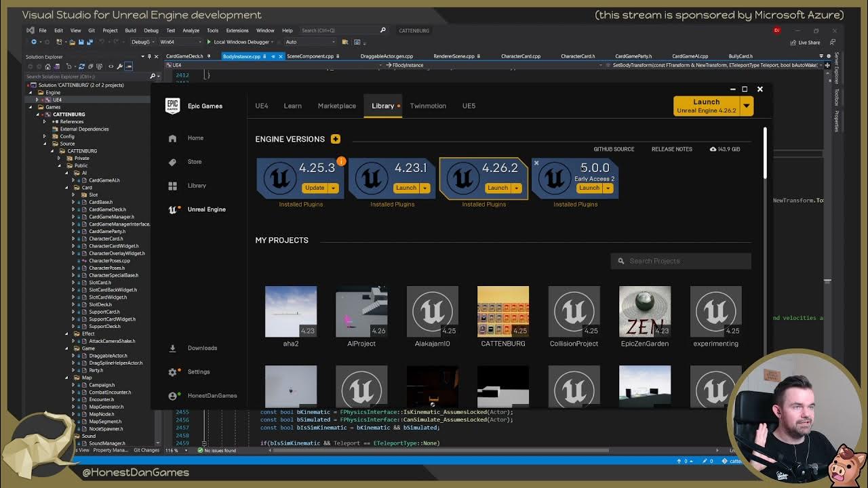Viewport: 868px width, 488px height.
Task: Switch to the UE5 tab
Action: [x=469, y=106]
